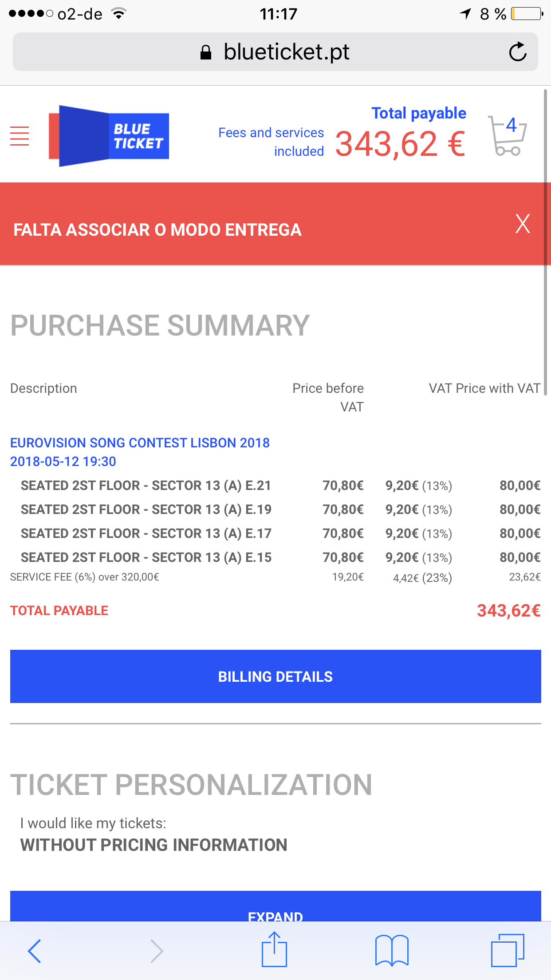Open the Billing Details section
Viewport: 551px width, 980px height.
tap(275, 676)
